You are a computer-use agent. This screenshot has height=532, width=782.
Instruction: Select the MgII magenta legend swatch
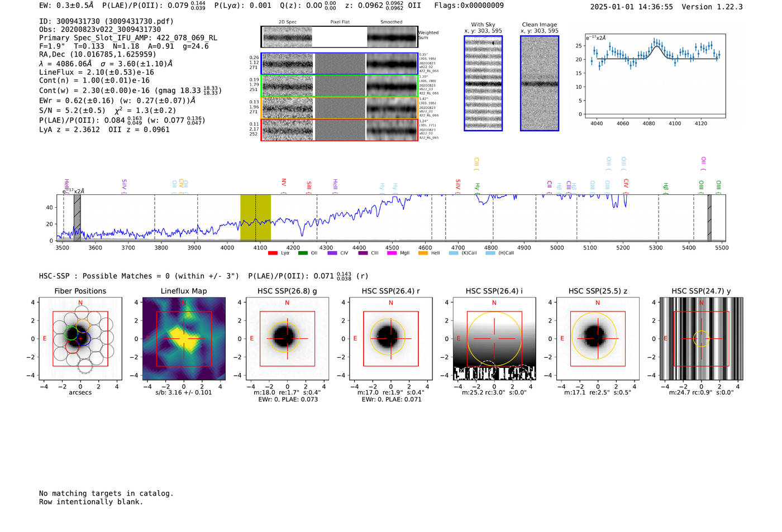click(392, 253)
